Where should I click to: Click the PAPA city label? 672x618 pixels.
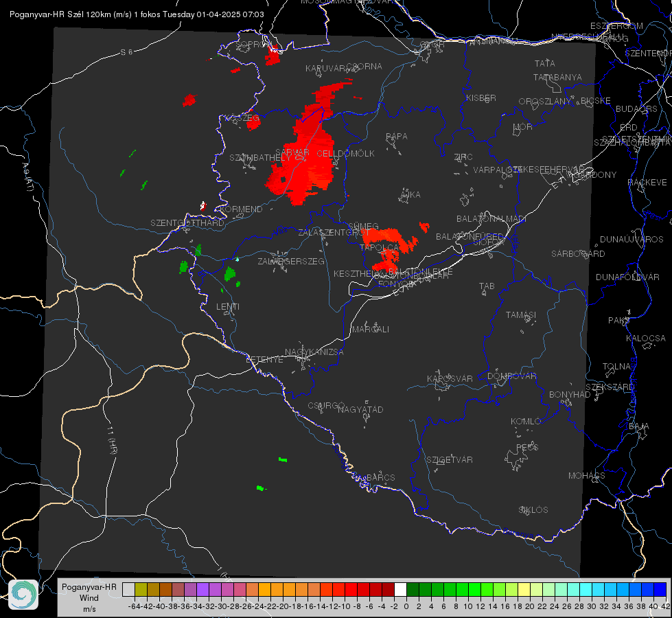(x=397, y=136)
